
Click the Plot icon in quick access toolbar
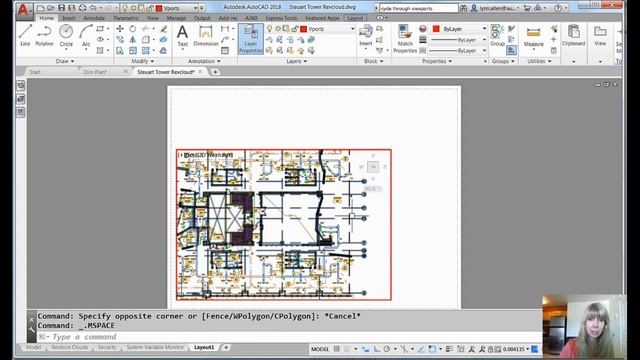click(82, 8)
